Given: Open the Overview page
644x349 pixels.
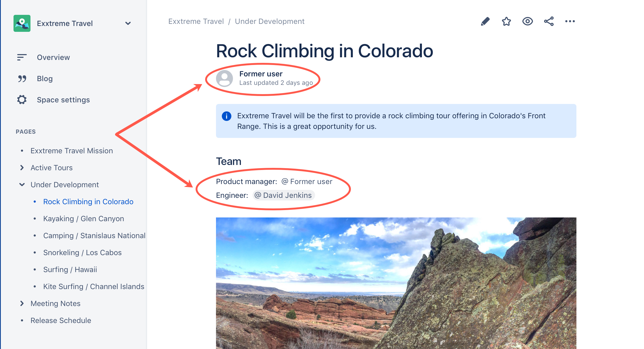Looking at the screenshot, I should click(53, 57).
